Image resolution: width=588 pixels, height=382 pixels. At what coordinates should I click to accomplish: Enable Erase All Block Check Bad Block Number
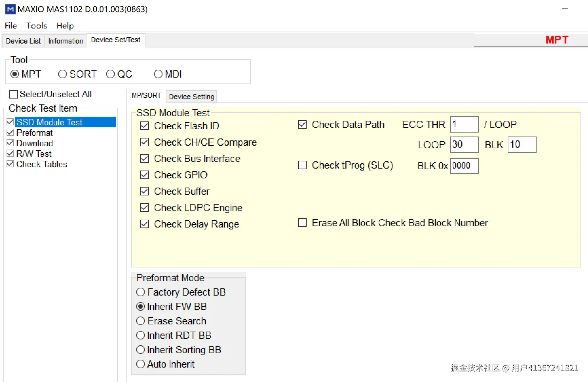(x=302, y=223)
